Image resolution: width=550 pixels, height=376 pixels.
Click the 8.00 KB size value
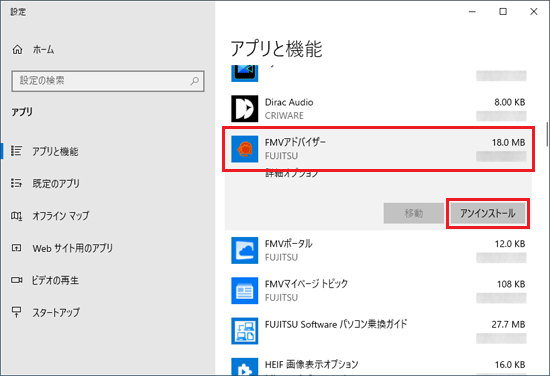510,102
